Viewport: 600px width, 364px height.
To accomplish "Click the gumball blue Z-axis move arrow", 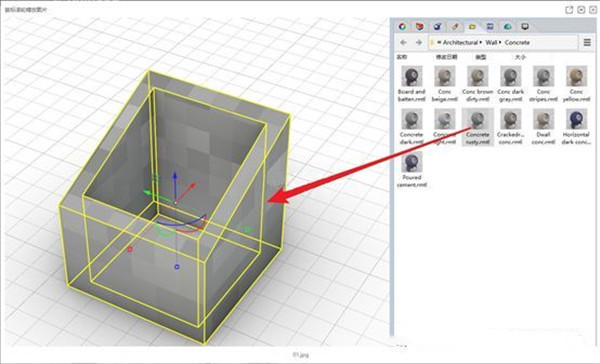I will coord(175,177).
